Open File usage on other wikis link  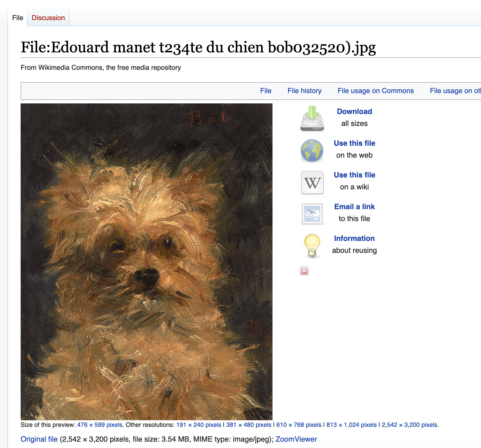pyautogui.click(x=455, y=91)
